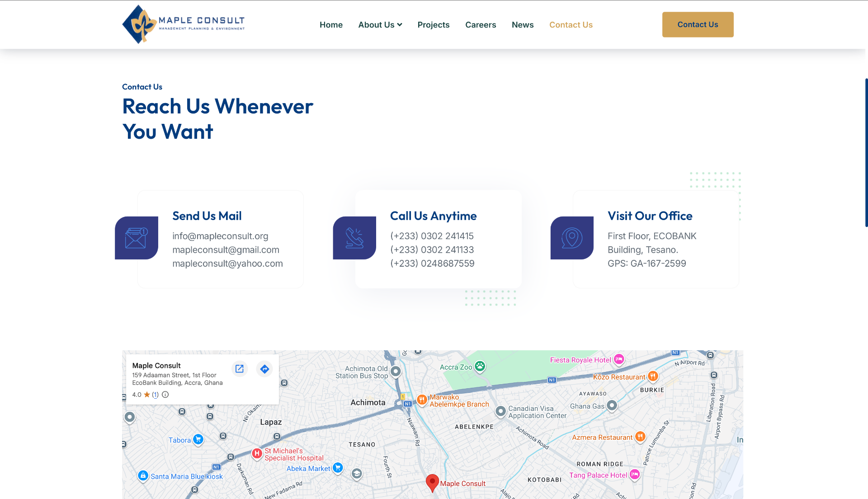Call (+233) 0302 241133 number
Image resolution: width=868 pixels, height=499 pixels.
coord(432,249)
